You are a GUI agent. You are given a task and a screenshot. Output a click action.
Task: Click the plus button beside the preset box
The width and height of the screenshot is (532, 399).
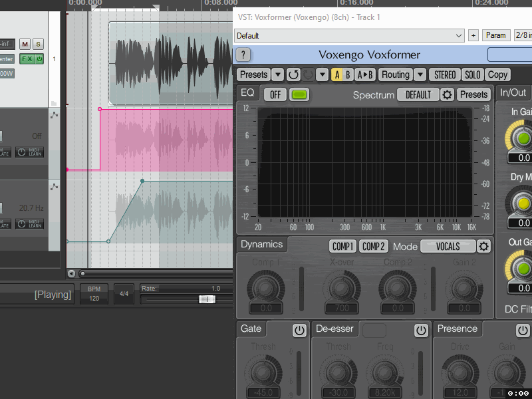pos(473,35)
